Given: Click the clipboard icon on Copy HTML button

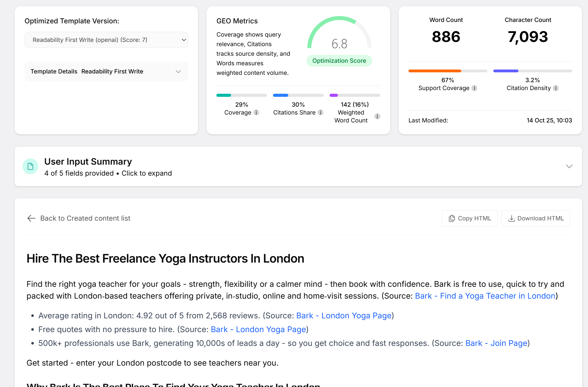Looking at the screenshot, I should [452, 218].
